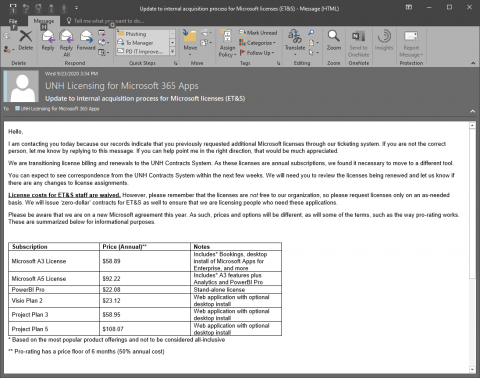Image resolution: width=480 pixels, height=378 pixels.
Task: Click the Redo icon in the quick access toolbar
Action: pyautogui.click(x=38, y=7)
